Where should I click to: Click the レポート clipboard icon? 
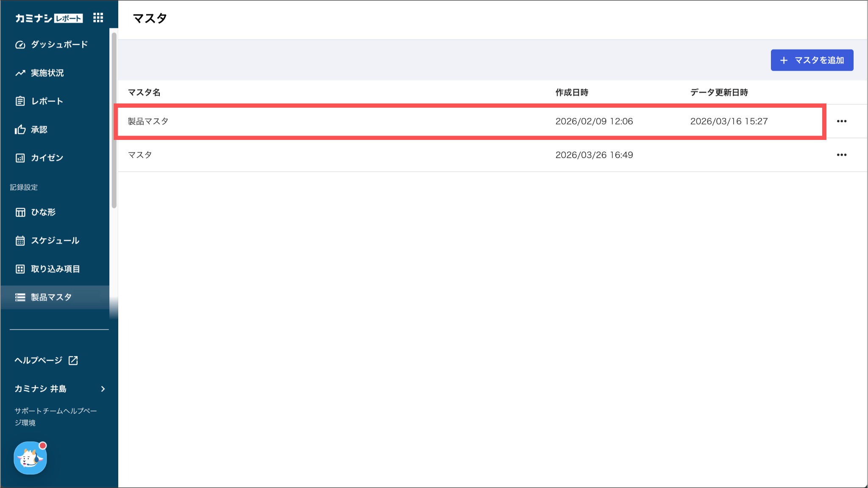click(x=20, y=101)
